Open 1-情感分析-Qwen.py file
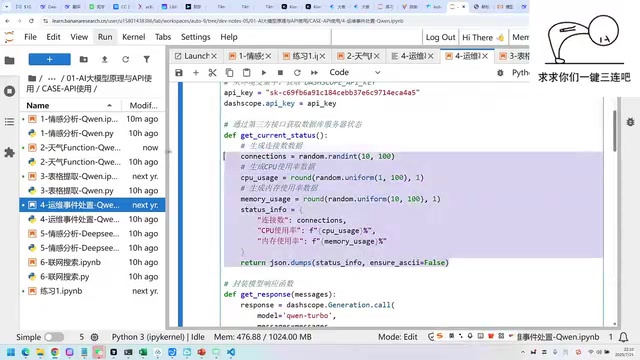The width and height of the screenshot is (640, 360). [x=93, y=133]
